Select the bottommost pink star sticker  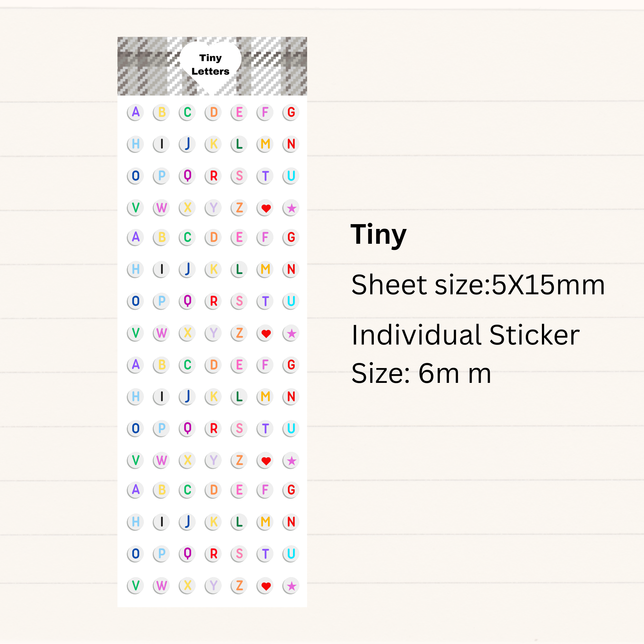pos(291,586)
